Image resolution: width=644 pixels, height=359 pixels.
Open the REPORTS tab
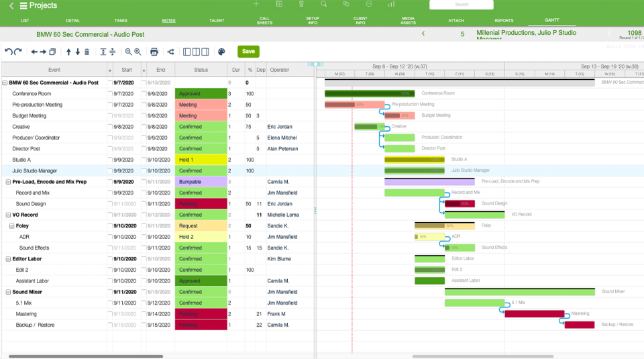point(504,21)
